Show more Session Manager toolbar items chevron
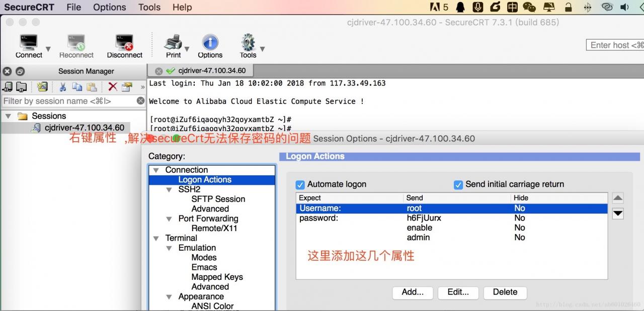Viewport: 644px width, 311px height. [x=142, y=87]
